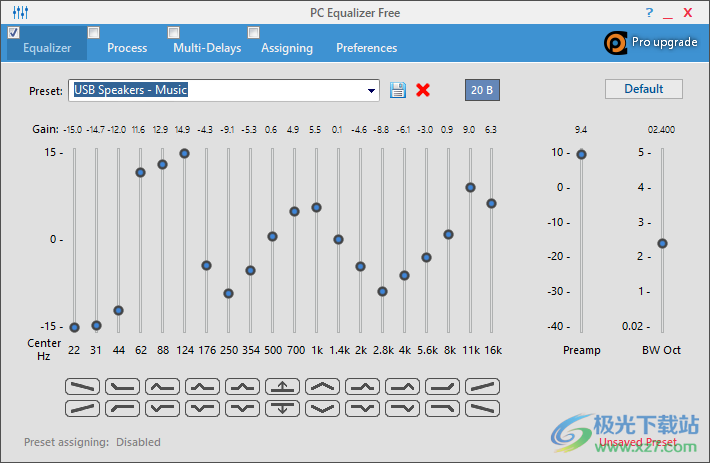Apply the rising line curve shape at top right
The image size is (710, 463).
pos(482,387)
